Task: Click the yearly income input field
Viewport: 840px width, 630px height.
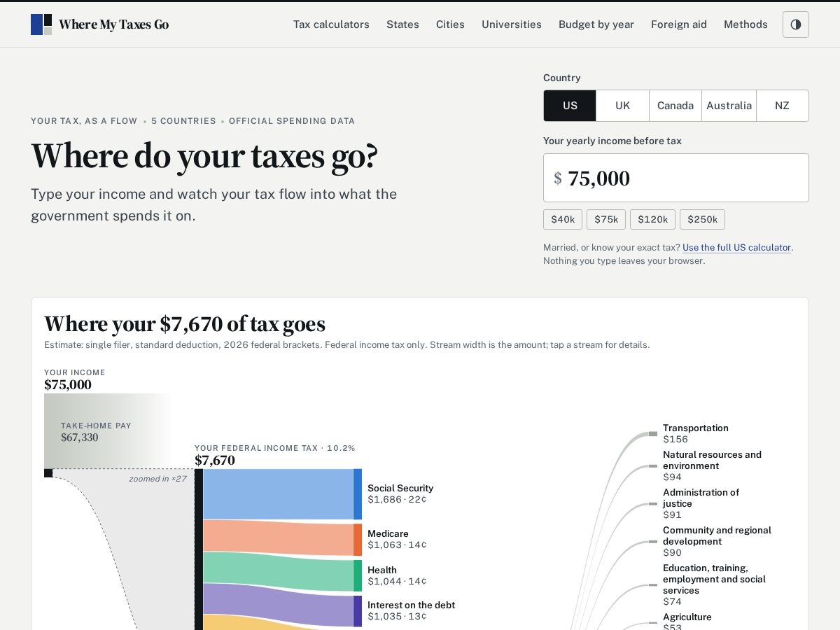Action: (x=676, y=178)
